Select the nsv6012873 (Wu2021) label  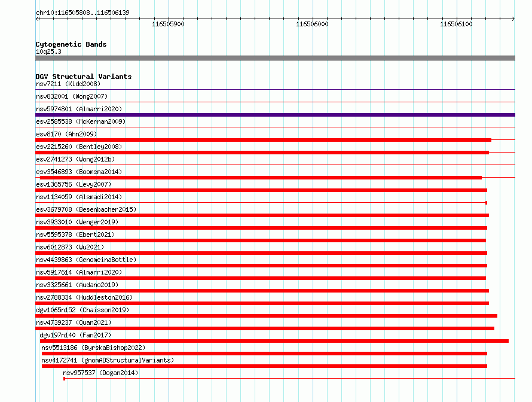click(70, 247)
